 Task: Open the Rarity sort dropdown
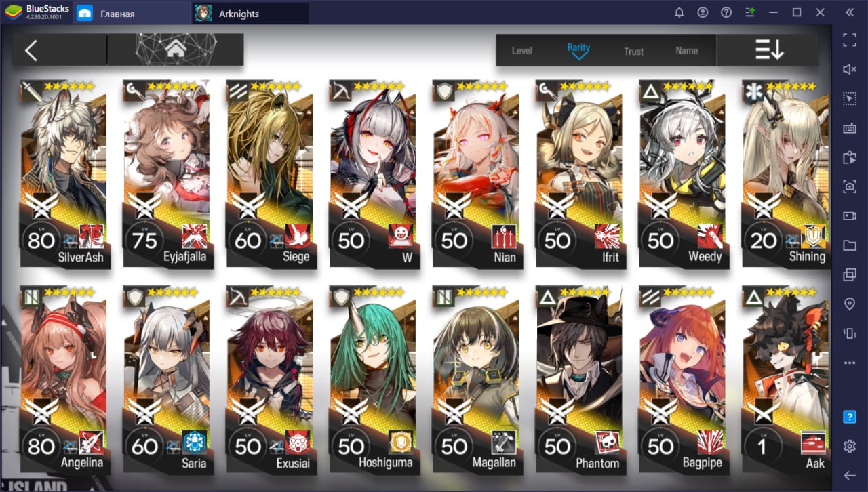(x=578, y=51)
